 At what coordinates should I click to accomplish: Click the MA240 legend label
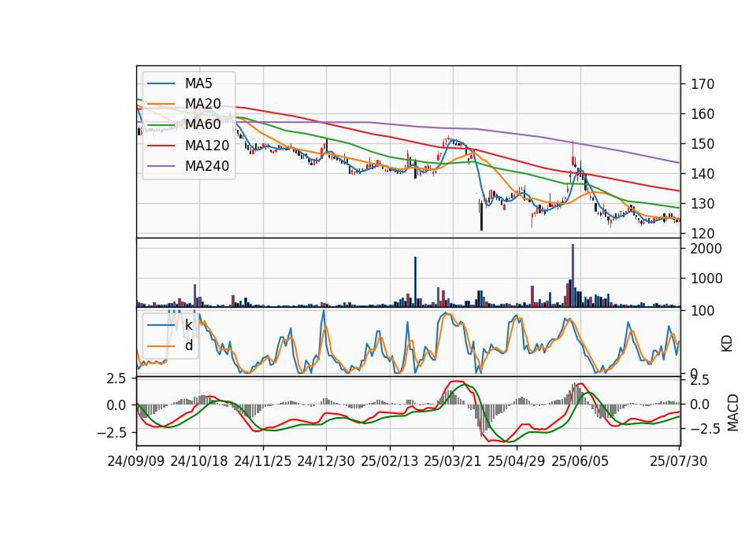click(207, 166)
